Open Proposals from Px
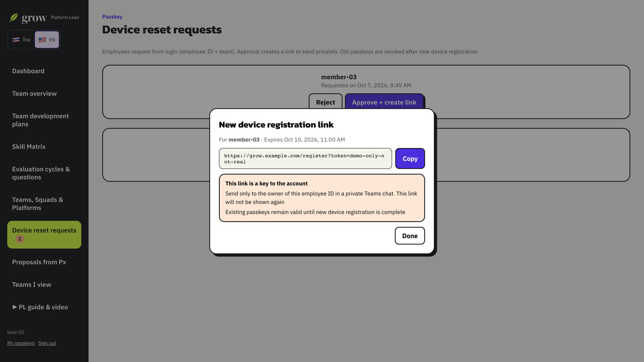This screenshot has height=362, width=644. pos(44,262)
